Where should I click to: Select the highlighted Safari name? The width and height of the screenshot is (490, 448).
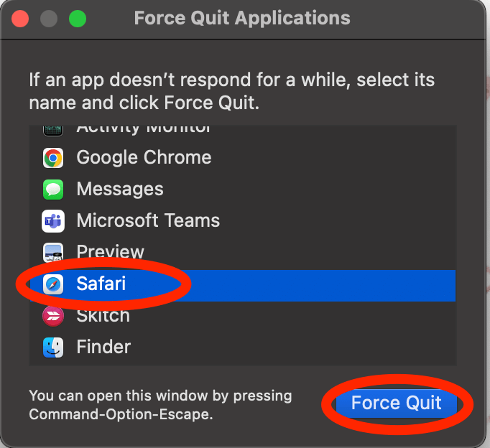coord(101,284)
